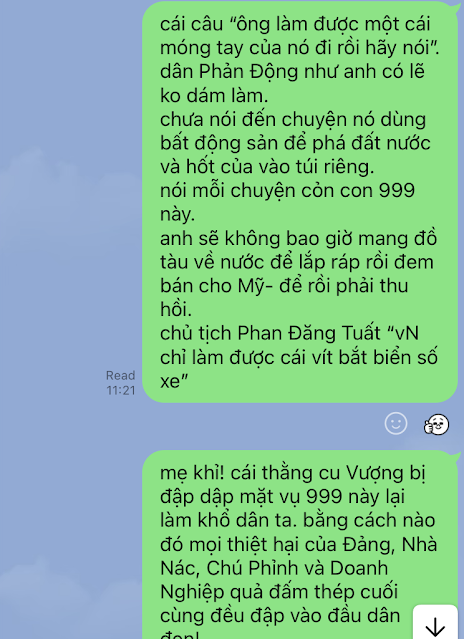Click the line "và hốt của vào túi riêng."
Viewport: 464px width, 639px height.
point(267,167)
